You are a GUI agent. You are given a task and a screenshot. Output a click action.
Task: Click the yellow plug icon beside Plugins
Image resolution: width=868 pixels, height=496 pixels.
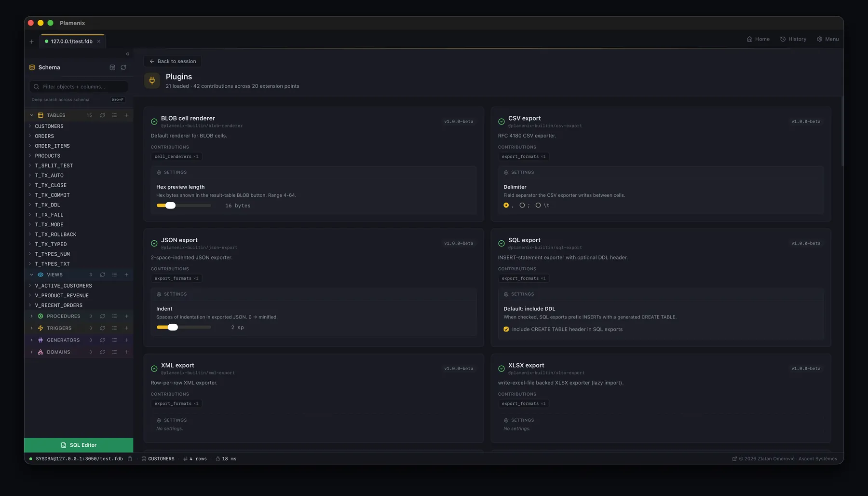click(x=152, y=81)
